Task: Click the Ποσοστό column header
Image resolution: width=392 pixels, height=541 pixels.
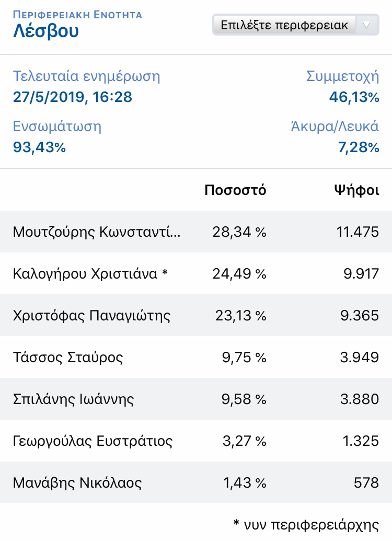Action: click(235, 190)
